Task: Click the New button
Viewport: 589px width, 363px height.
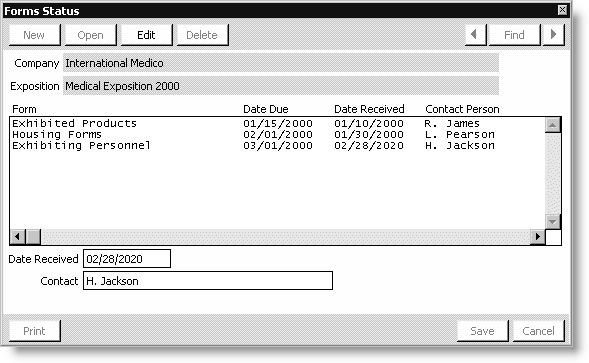Action: (35, 35)
